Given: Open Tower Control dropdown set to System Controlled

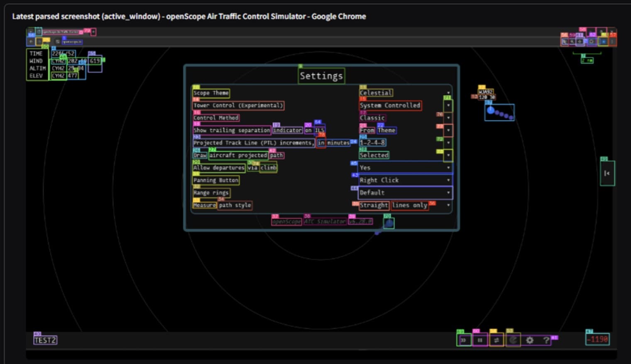Looking at the screenshot, I should click(405, 105).
